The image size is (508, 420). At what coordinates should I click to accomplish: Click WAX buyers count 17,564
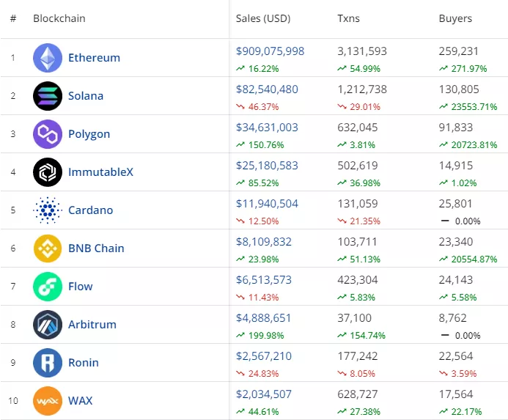[456, 394]
